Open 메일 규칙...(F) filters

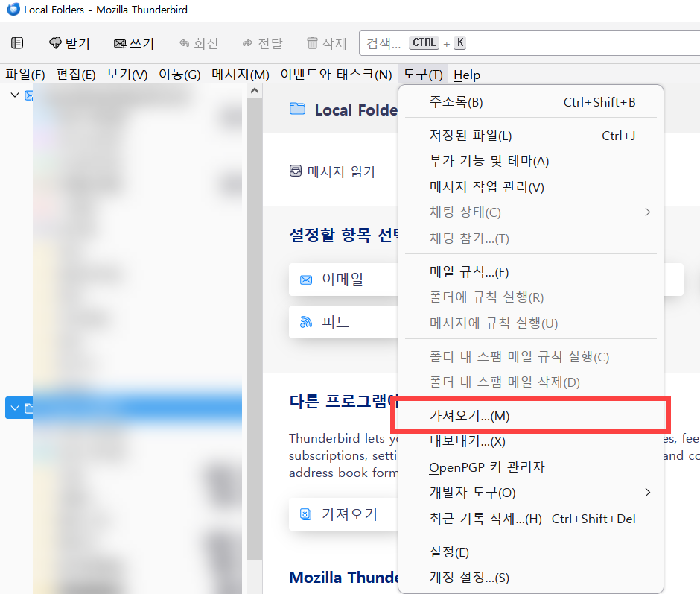pyautogui.click(x=531, y=272)
